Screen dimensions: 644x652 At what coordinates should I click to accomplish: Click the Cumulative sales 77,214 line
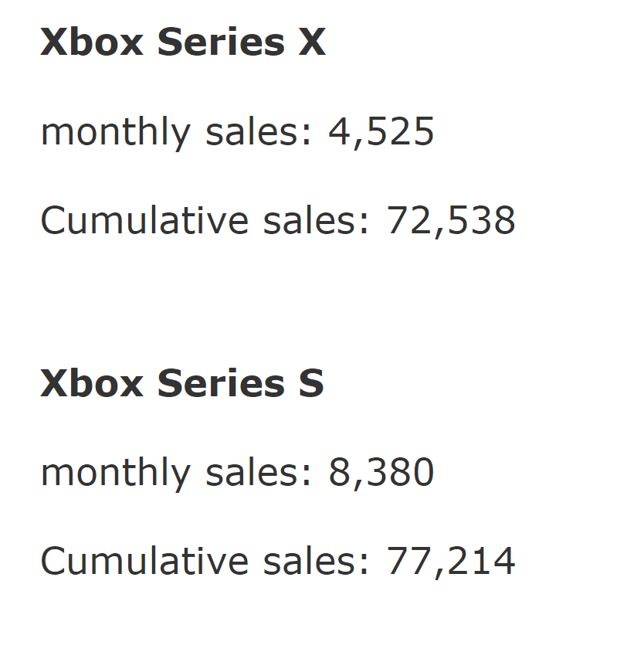[278, 562]
